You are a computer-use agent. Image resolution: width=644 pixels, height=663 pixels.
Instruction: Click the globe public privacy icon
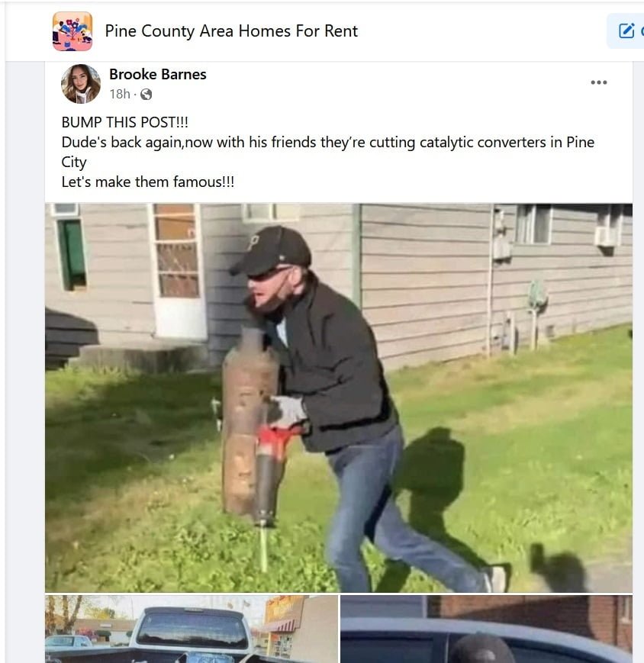point(146,95)
